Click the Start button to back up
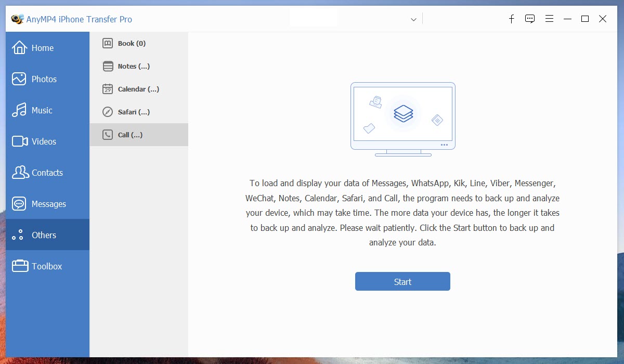This screenshot has width=624, height=364. pyautogui.click(x=402, y=281)
